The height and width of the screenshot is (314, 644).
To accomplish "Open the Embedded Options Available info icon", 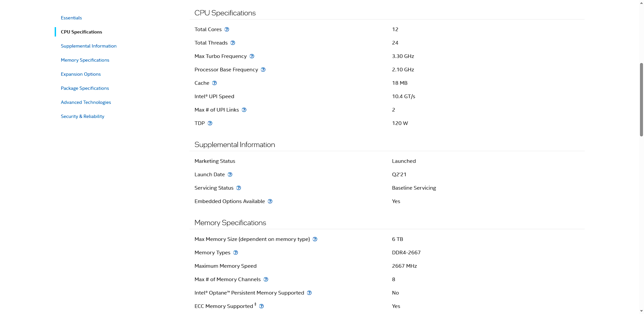I will coord(270,201).
